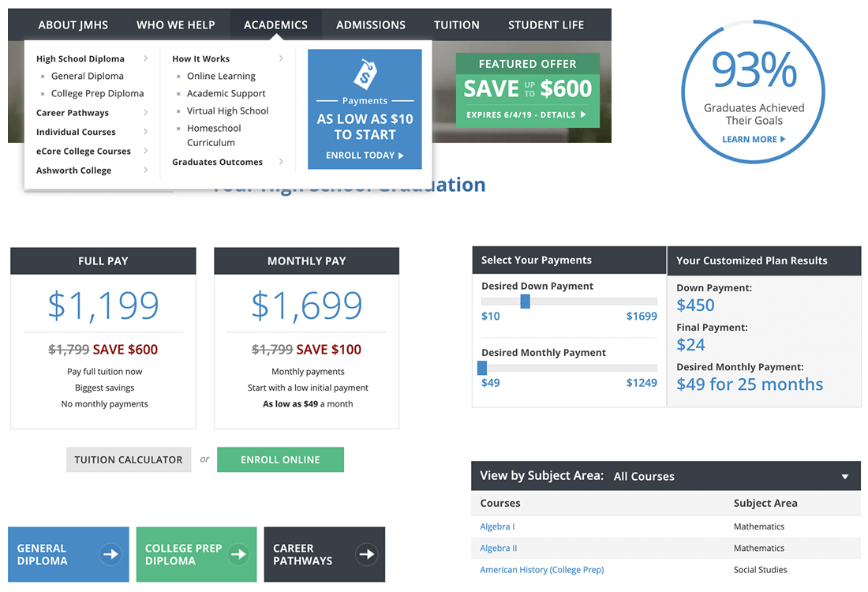Click the price tag Payments icon
The width and height of the screenshot is (868, 592).
(365, 74)
